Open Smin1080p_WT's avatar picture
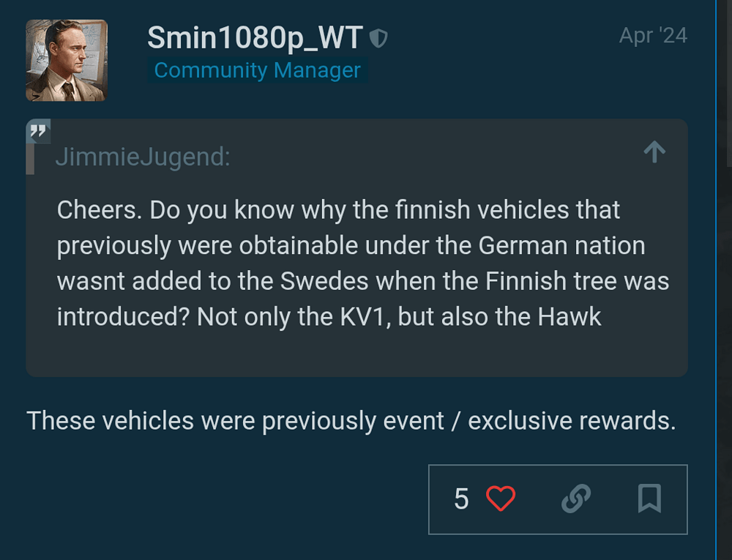Screen dimensions: 732x560 point(67,60)
